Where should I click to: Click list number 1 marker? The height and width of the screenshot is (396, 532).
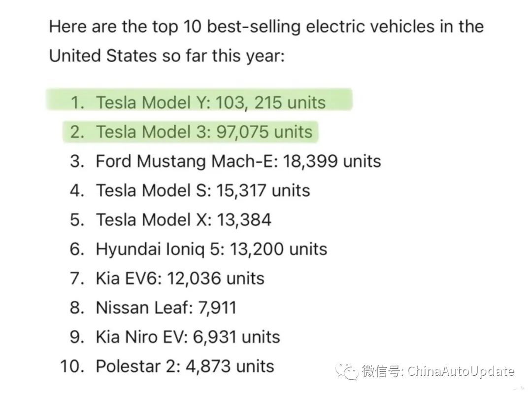(x=77, y=103)
